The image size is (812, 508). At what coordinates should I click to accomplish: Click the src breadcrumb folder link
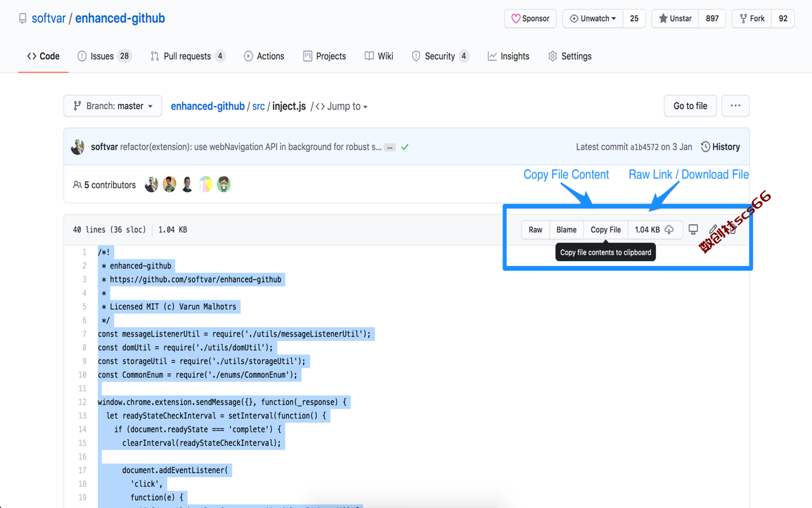[258, 106]
